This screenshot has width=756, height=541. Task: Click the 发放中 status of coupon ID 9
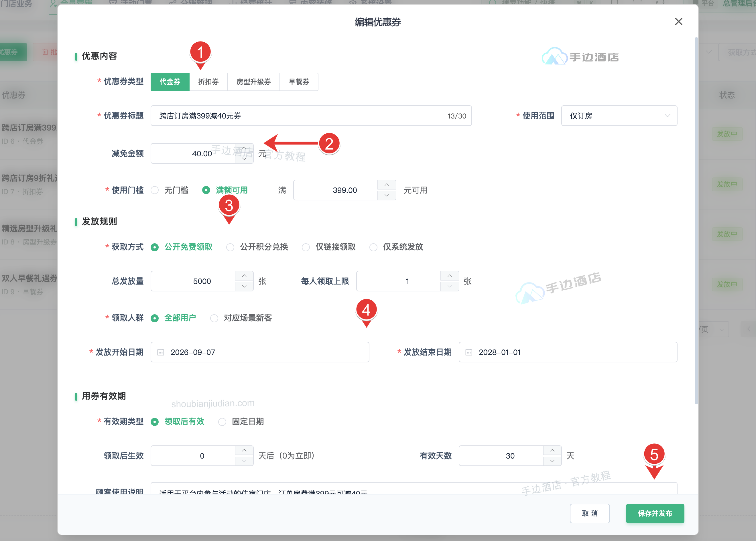point(727,285)
